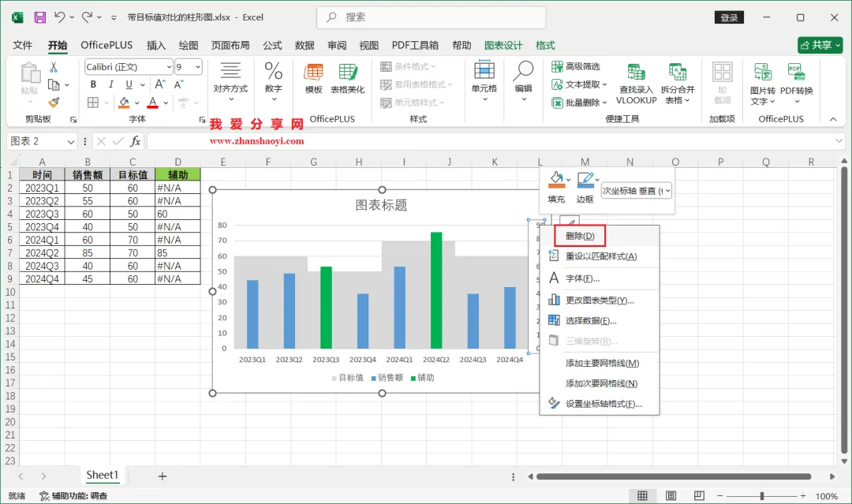
Task: Switch to the OfficePLUS ribbon tab
Action: [x=106, y=45]
